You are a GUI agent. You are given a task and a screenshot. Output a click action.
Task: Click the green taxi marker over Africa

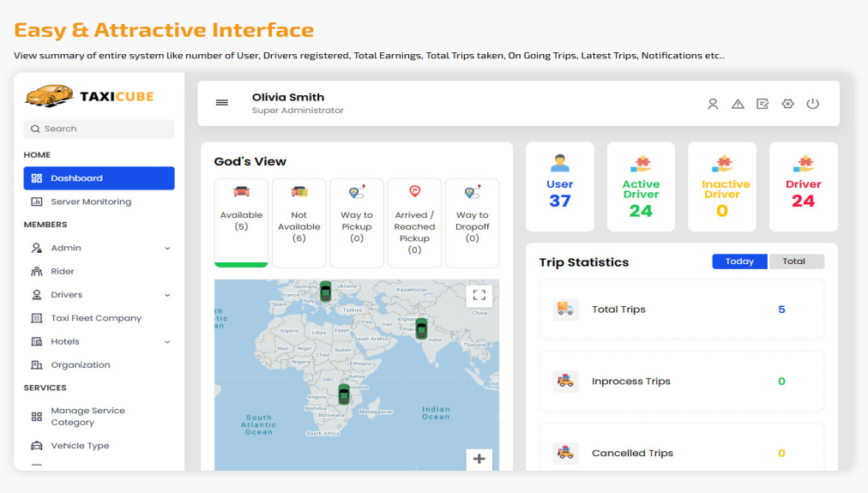coord(344,394)
